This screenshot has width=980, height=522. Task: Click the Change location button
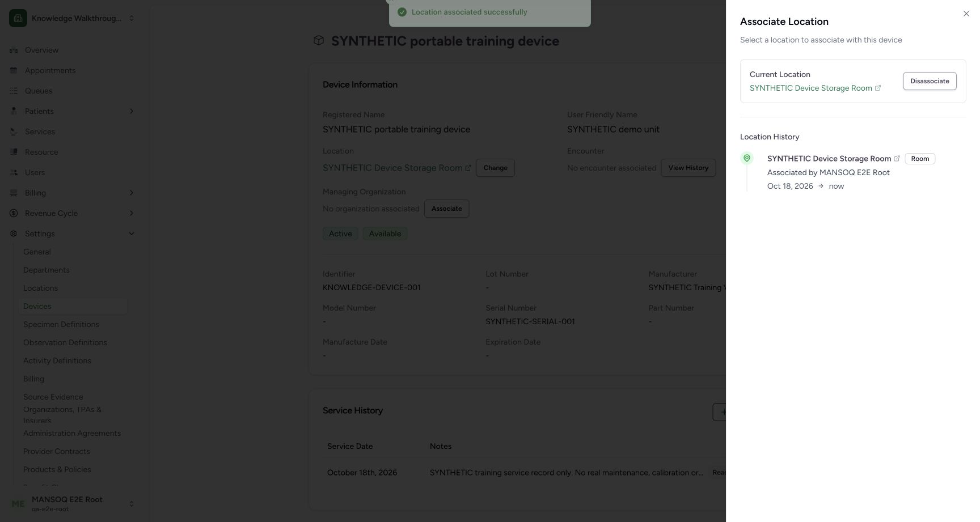click(495, 168)
